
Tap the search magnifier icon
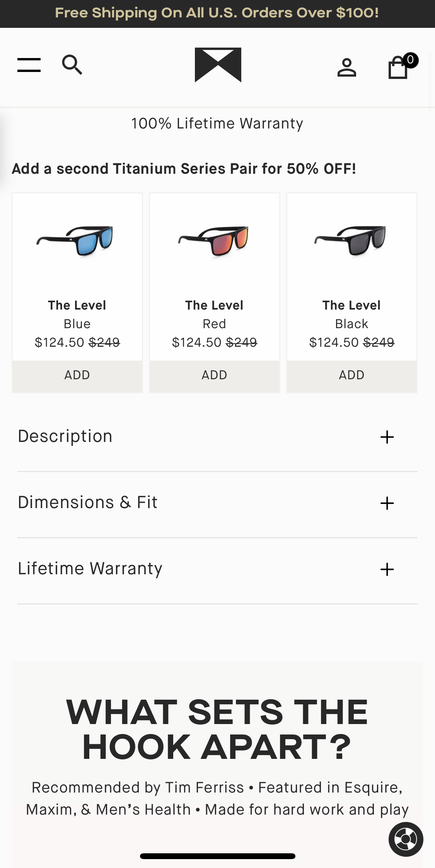click(x=72, y=65)
